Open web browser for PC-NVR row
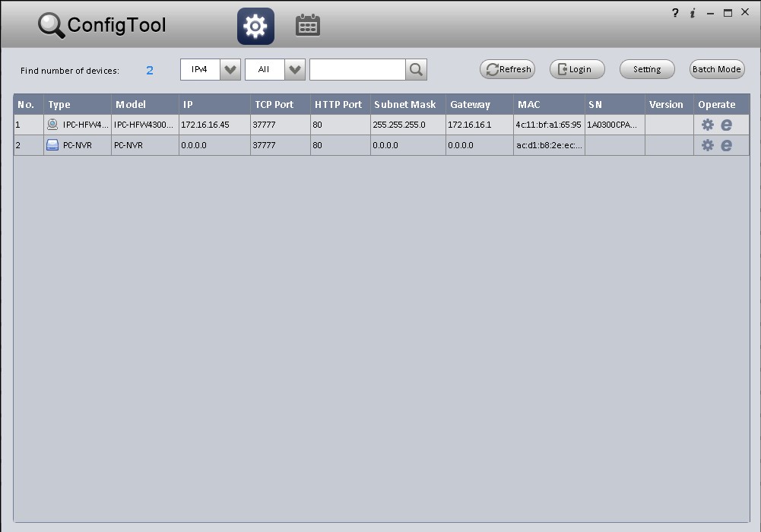Image resolution: width=761 pixels, height=532 pixels. tap(726, 145)
